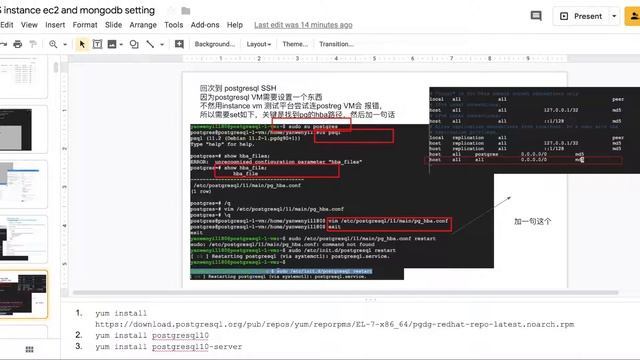
Task: Expand the Present options dropdown arrow
Action: click(614, 16)
